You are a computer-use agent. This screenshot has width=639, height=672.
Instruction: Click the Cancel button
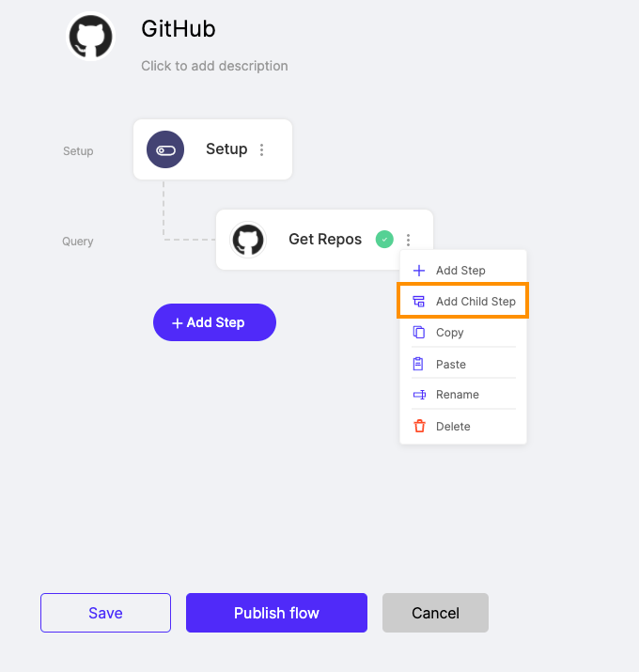435,613
